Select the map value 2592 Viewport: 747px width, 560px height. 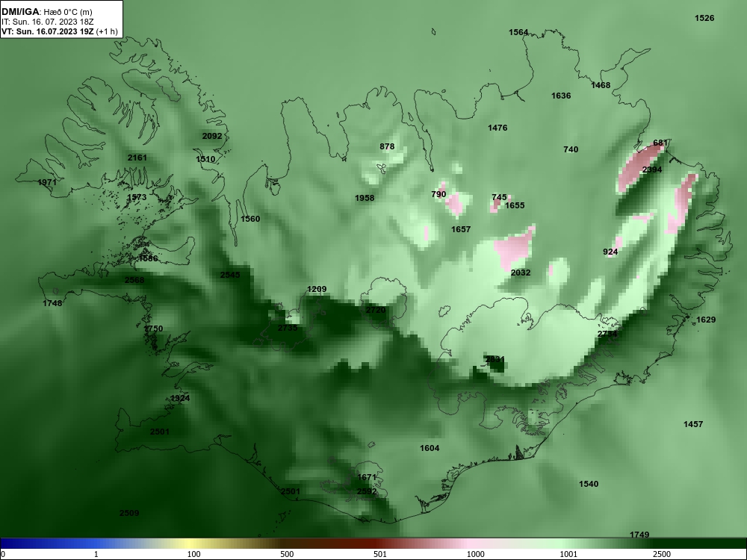pos(367,491)
